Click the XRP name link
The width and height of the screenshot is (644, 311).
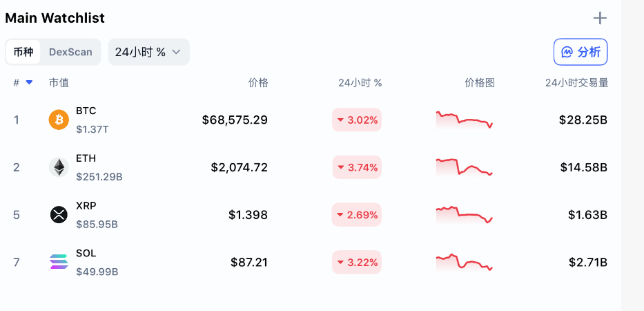tap(86, 205)
